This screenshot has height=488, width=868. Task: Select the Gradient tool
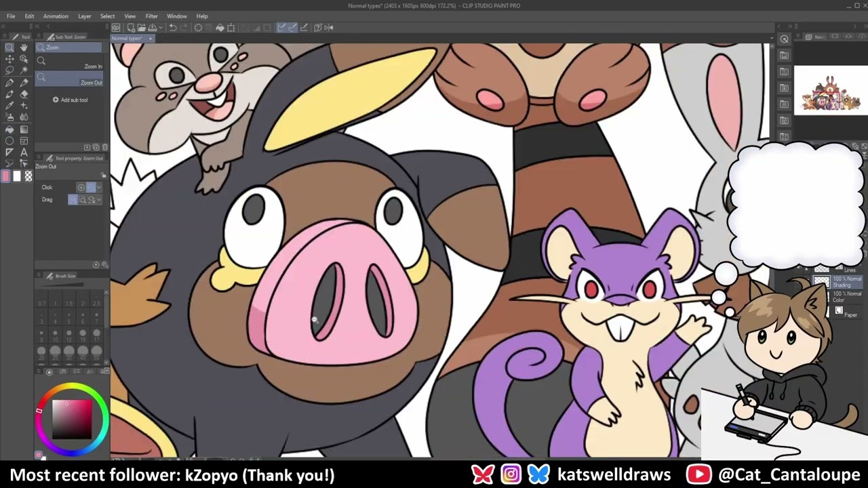[24, 129]
